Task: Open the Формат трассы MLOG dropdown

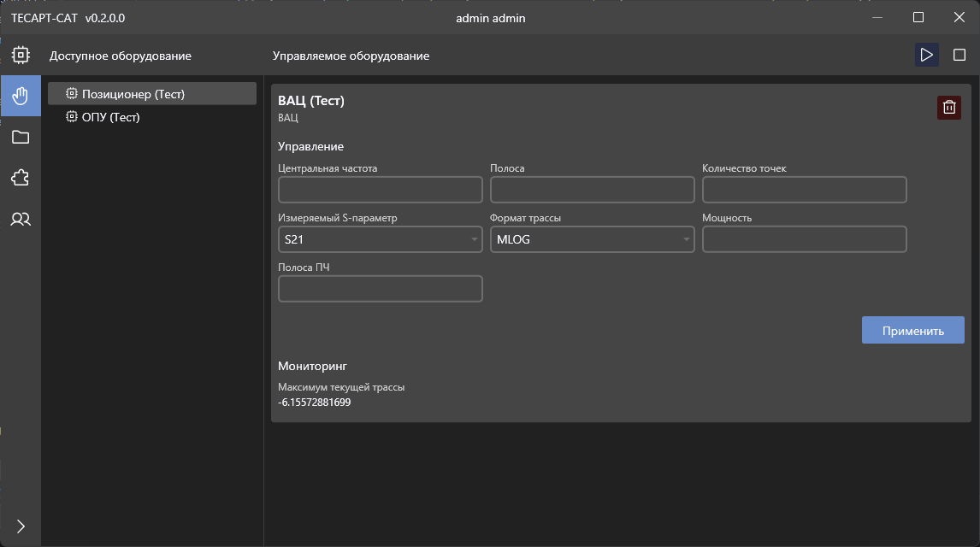Action: (x=592, y=239)
